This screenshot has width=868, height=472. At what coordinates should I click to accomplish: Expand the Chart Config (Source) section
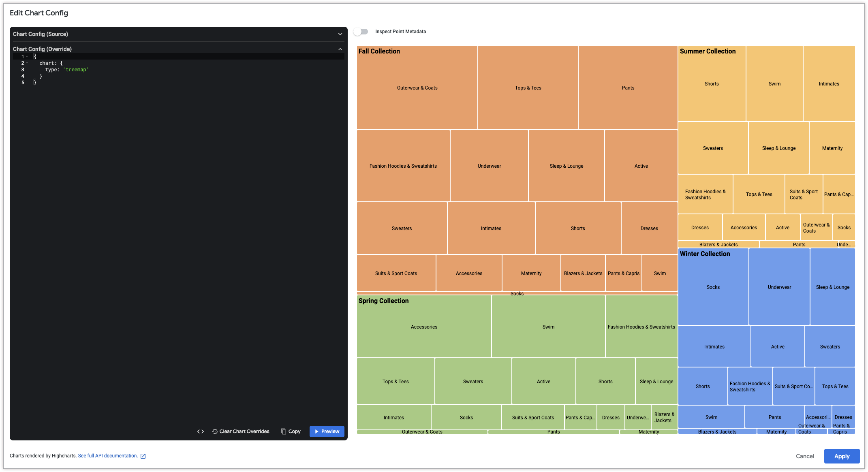pyautogui.click(x=340, y=34)
